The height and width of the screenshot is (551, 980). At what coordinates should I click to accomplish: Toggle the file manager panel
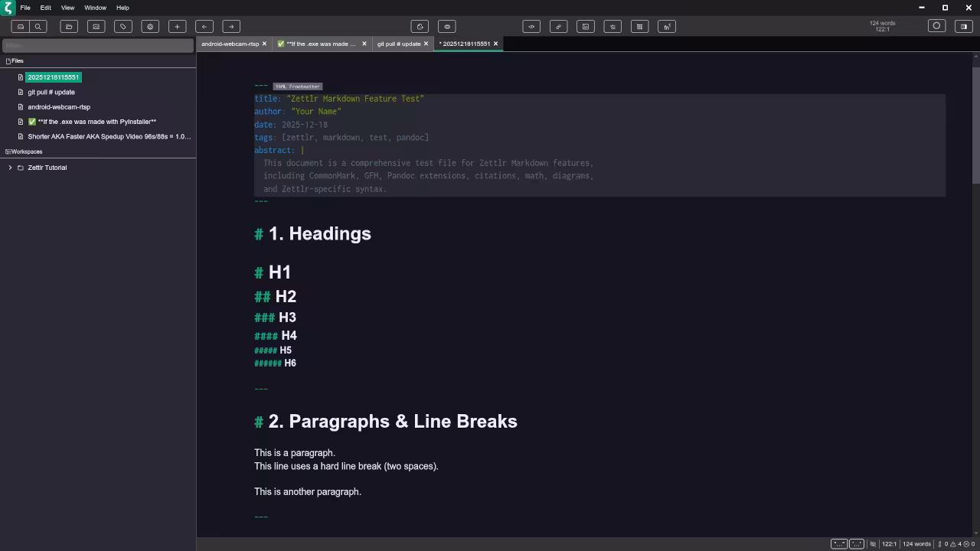(x=21, y=26)
